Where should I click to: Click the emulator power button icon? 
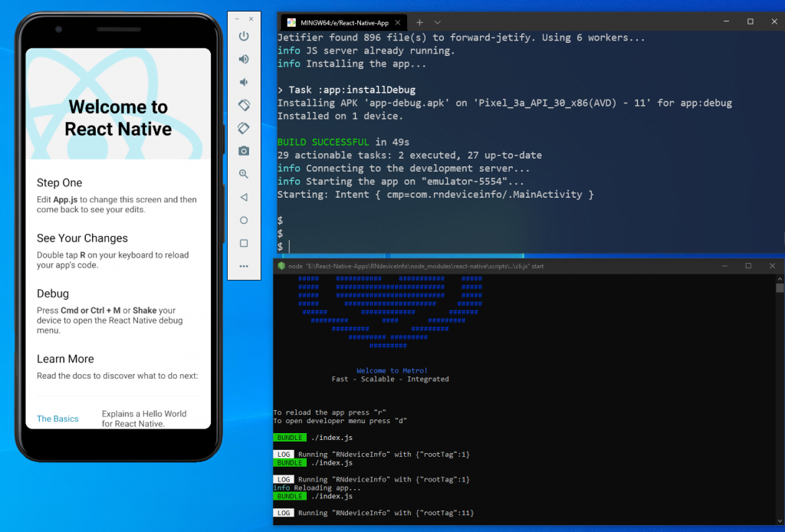pyautogui.click(x=244, y=36)
